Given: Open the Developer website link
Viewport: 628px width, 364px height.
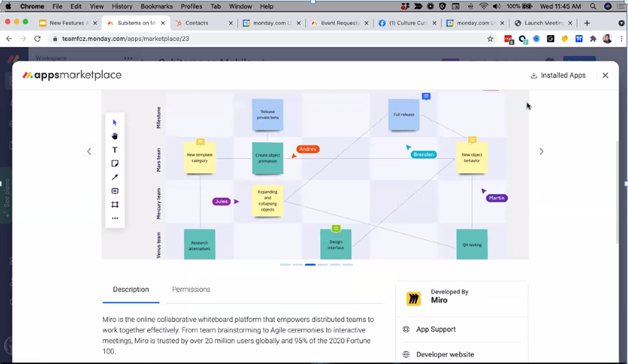Looking at the screenshot, I should point(445,354).
